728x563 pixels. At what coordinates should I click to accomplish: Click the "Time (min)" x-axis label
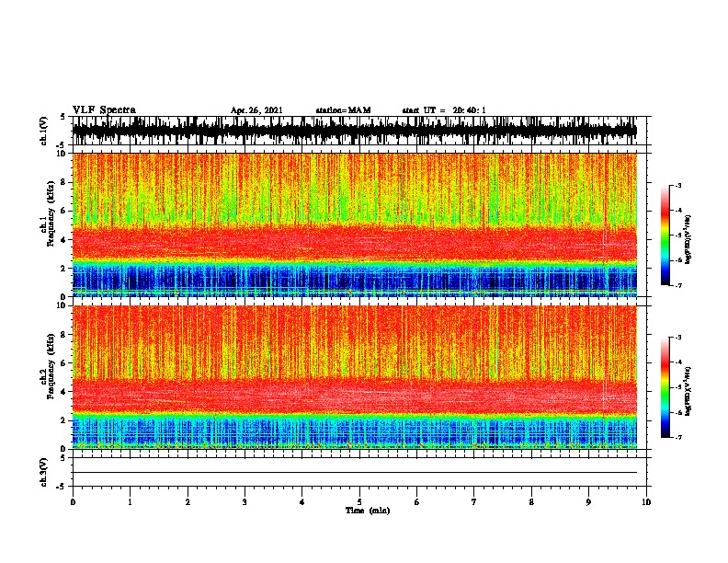point(368,510)
